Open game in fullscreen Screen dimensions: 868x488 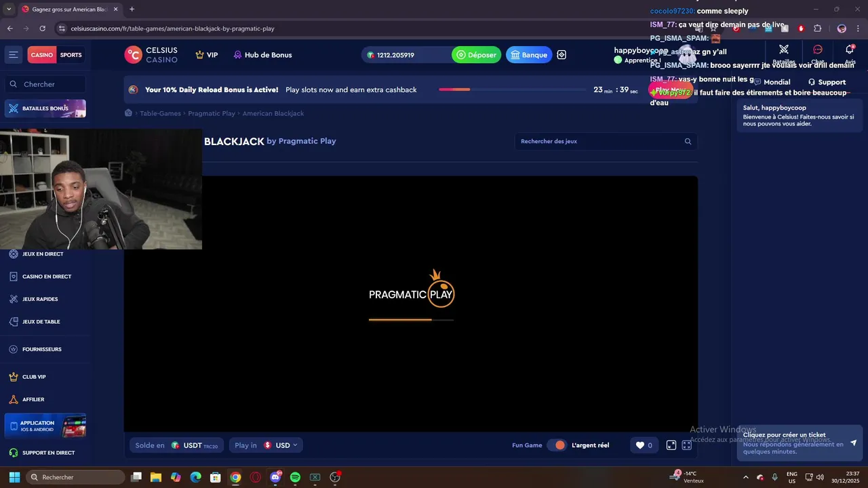tap(687, 445)
